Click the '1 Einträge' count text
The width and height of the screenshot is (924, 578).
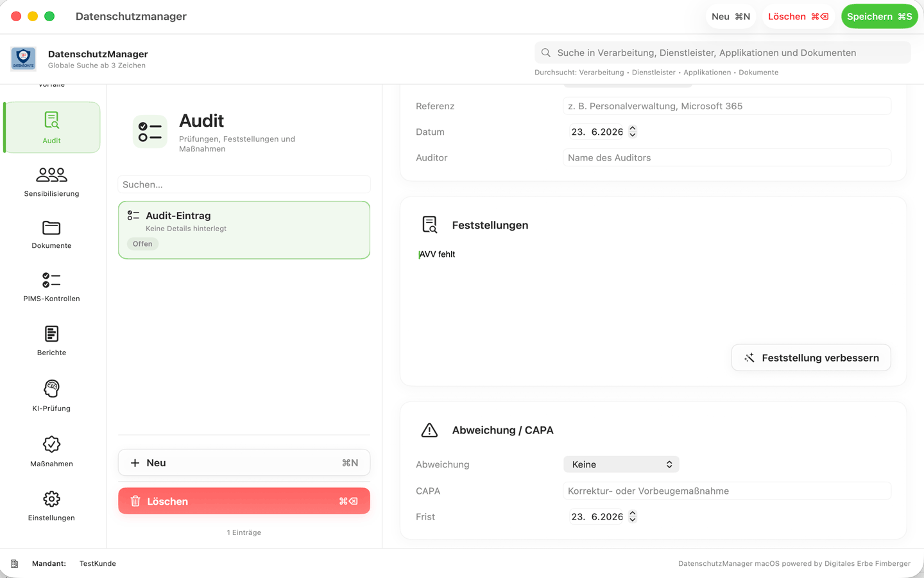244,532
